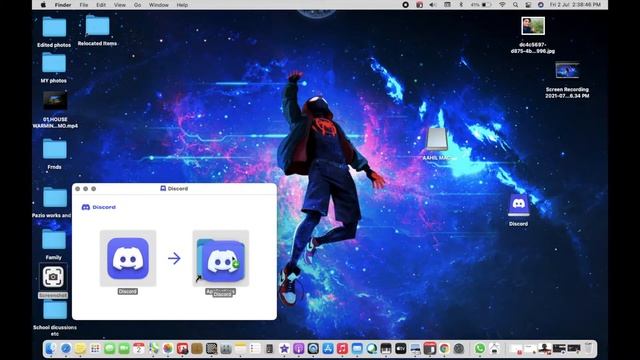Open Notes from the Dock
Viewport: 640px width, 360px height.
tap(240, 349)
